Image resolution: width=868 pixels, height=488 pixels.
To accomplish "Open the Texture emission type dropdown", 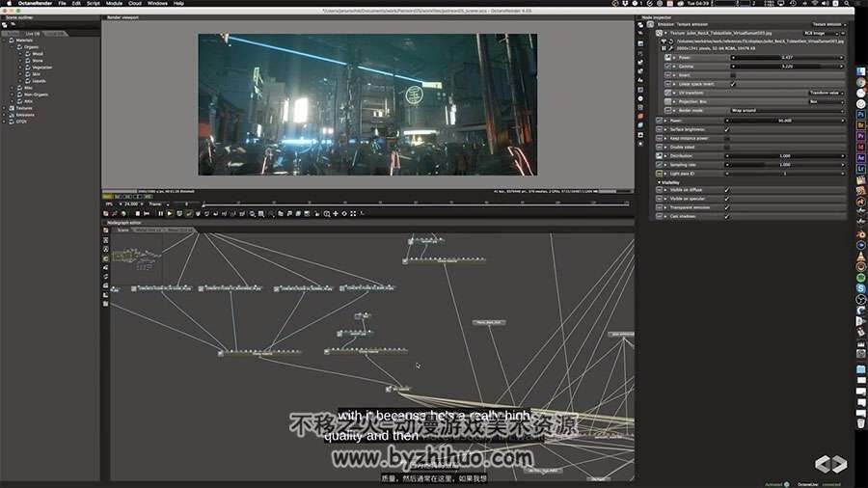I will [x=828, y=24].
